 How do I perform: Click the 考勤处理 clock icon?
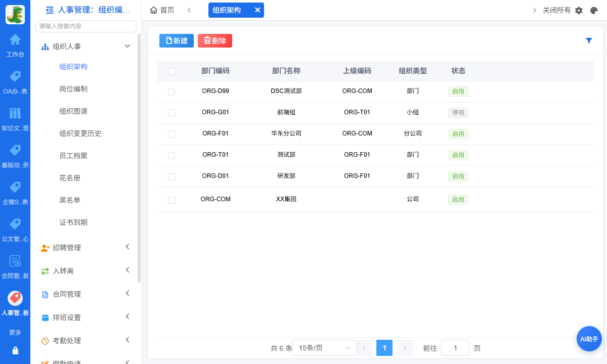click(x=45, y=341)
